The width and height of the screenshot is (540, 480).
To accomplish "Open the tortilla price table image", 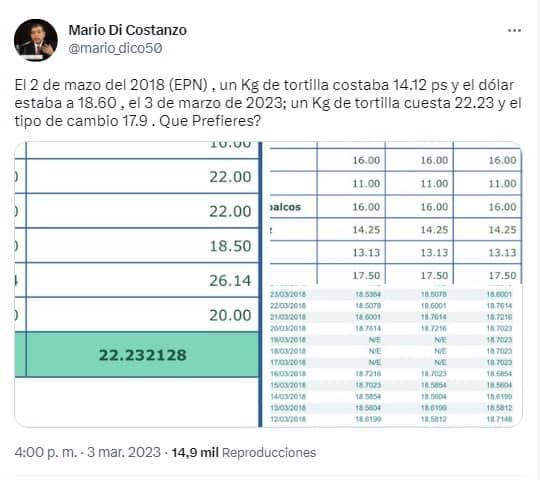I will (x=137, y=284).
